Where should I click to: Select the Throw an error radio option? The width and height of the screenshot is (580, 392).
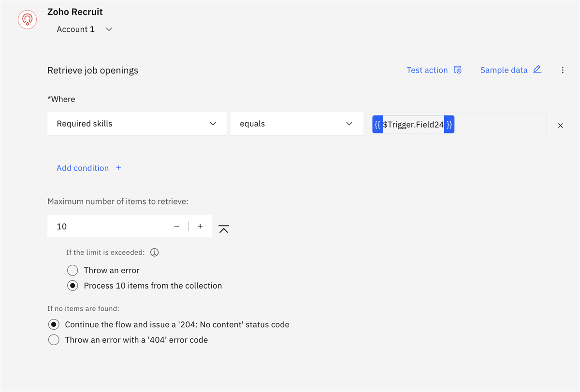tap(72, 270)
